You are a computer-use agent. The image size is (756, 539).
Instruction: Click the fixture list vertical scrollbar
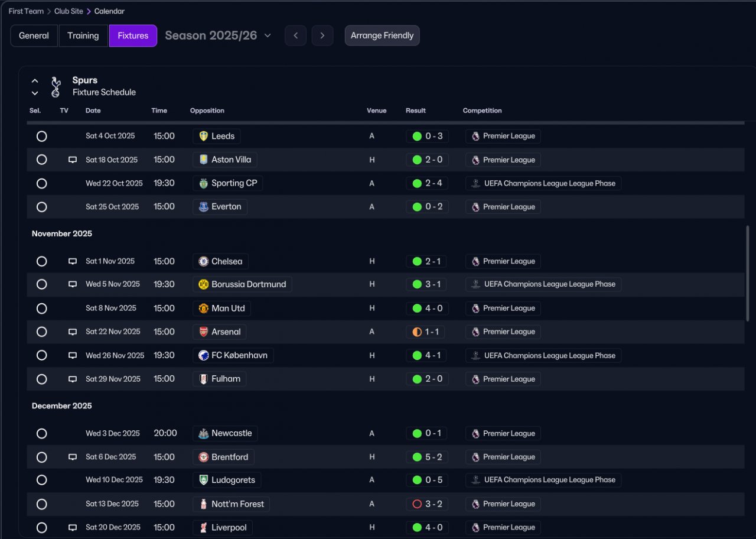[748, 273]
